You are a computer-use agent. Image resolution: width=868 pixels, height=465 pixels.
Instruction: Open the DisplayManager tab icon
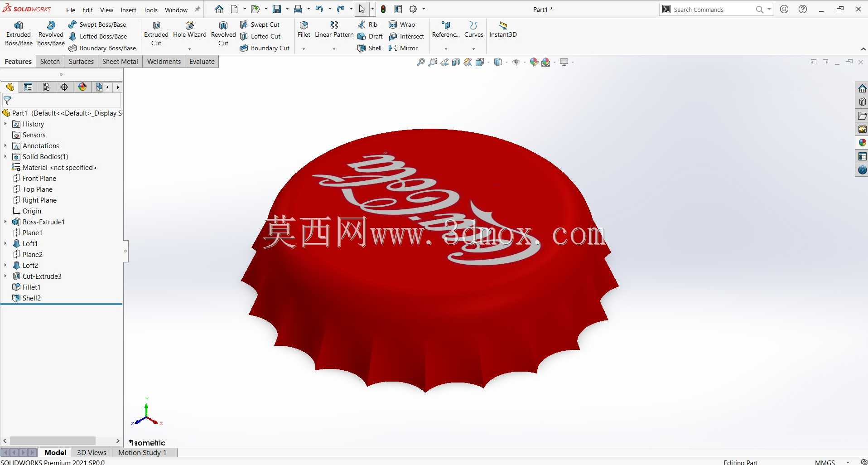click(82, 87)
